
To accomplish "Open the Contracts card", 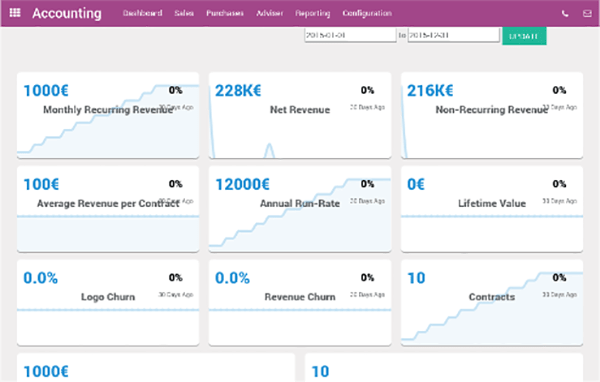I will [x=492, y=303].
